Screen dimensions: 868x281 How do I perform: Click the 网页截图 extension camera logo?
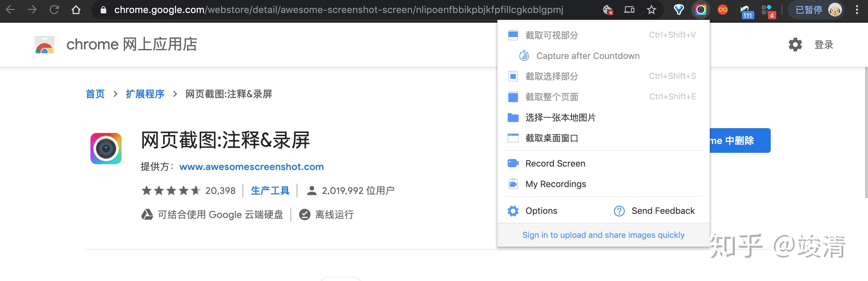pyautogui.click(x=106, y=148)
